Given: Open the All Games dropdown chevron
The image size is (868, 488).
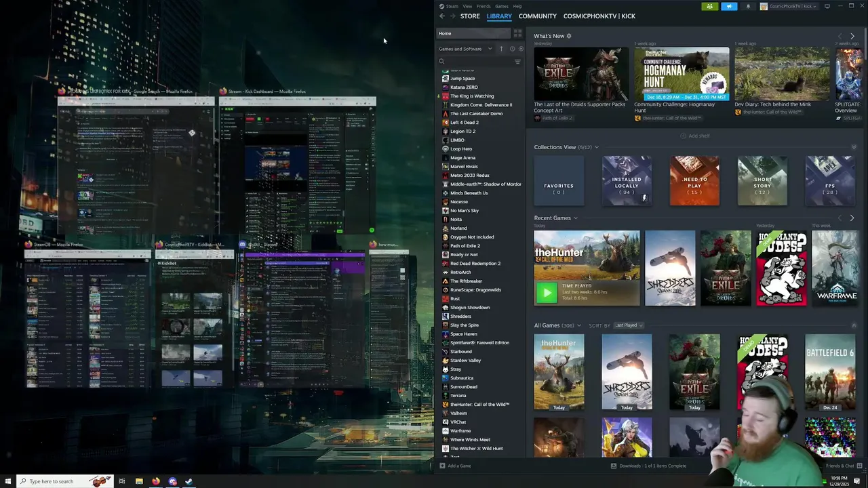Looking at the screenshot, I should (578, 325).
